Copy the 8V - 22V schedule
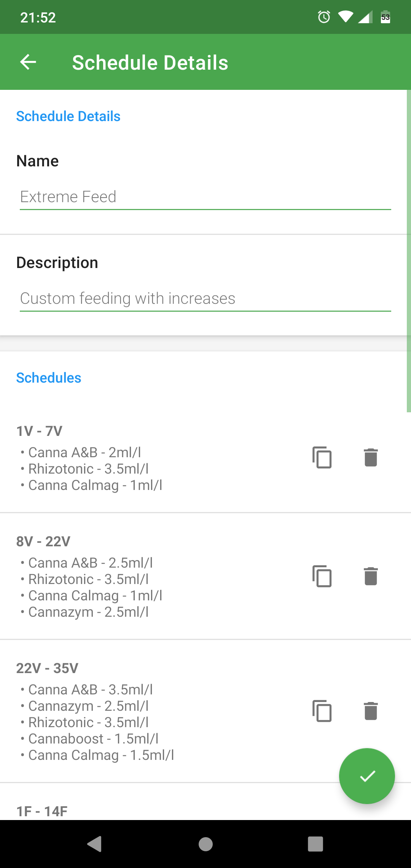The image size is (411, 868). 322,576
